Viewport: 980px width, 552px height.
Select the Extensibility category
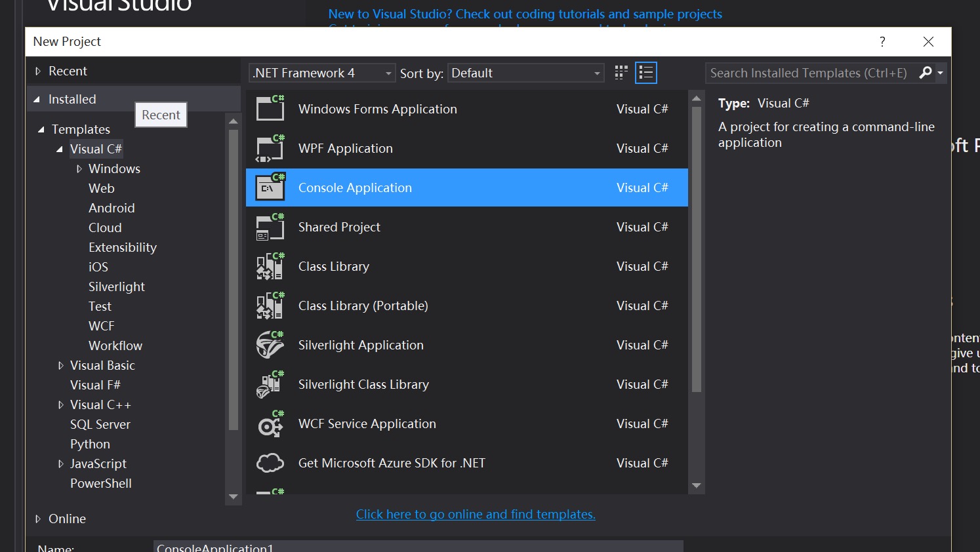click(x=123, y=247)
